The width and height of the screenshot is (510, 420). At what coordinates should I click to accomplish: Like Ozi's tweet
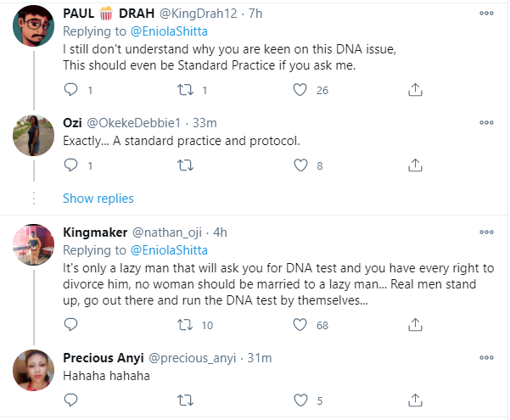click(x=299, y=166)
